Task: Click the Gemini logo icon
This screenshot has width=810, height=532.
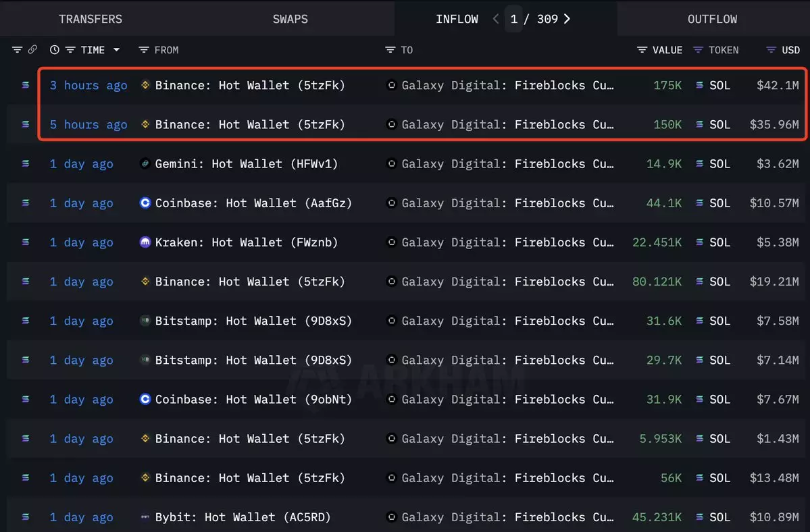Action: [x=145, y=163]
